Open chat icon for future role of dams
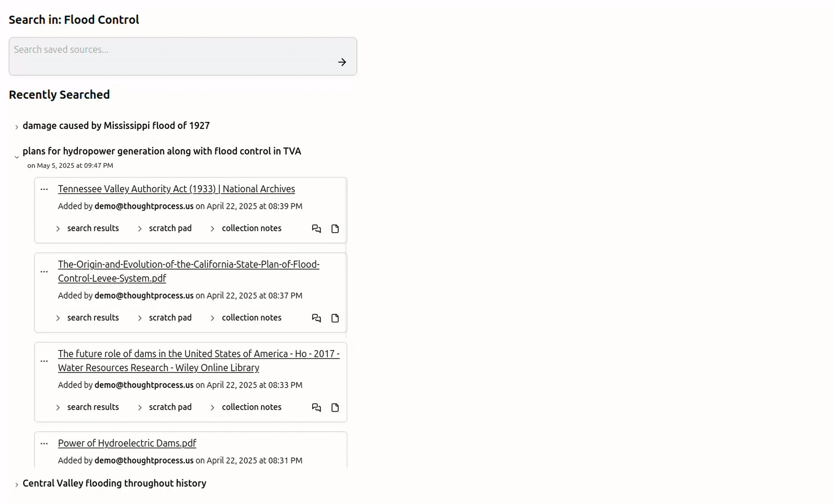This screenshot has height=504, width=834. click(x=316, y=408)
